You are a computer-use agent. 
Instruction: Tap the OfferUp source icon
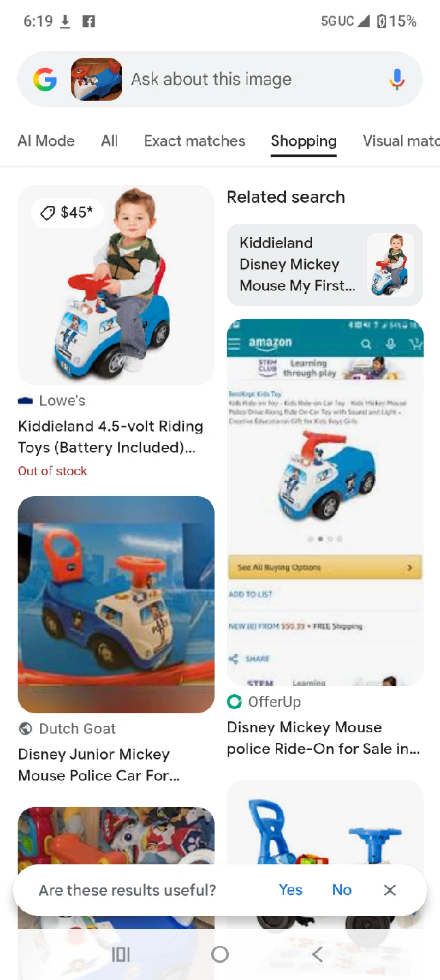point(234,702)
